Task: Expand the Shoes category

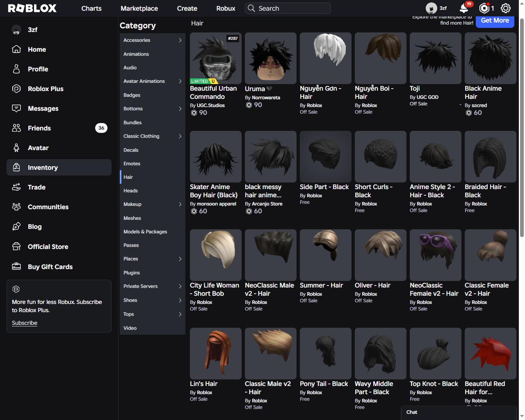Action: click(180, 300)
